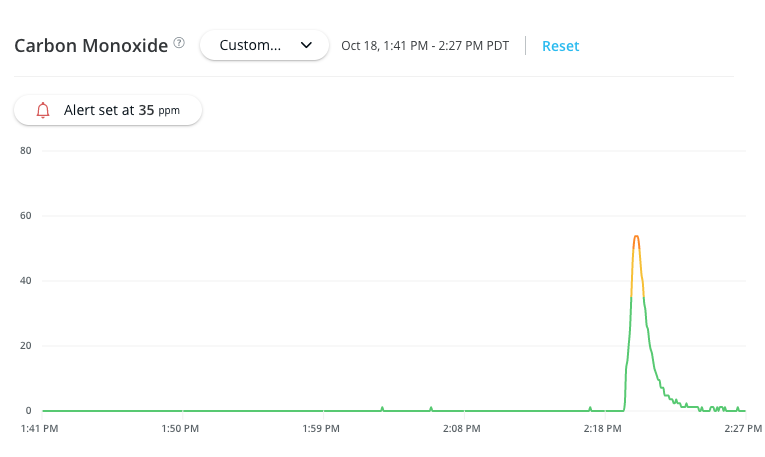
Task: Click the chevron arrow in the Custom dropdown
Action: [x=307, y=45]
